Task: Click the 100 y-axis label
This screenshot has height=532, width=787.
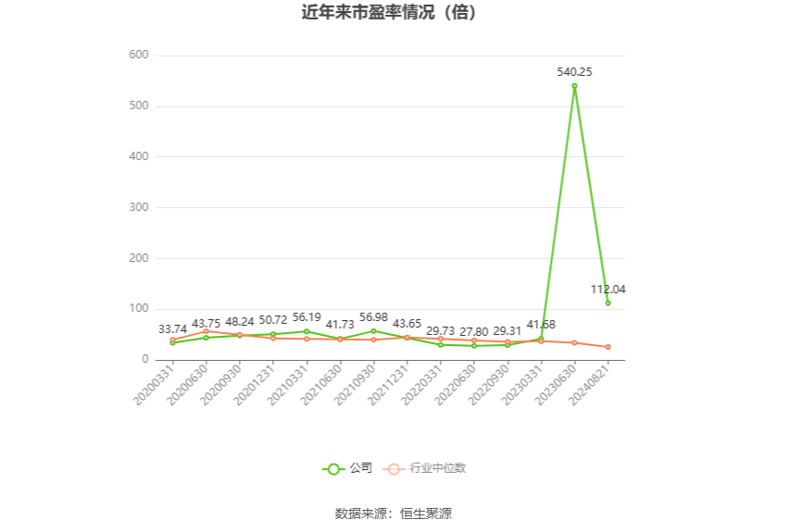Action: coord(139,308)
